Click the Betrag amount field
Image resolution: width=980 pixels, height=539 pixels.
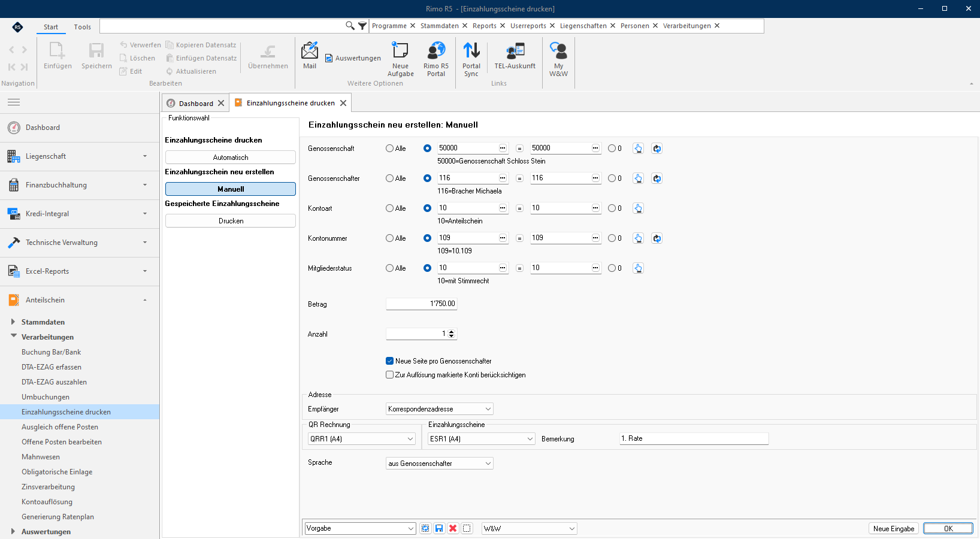[422, 304]
